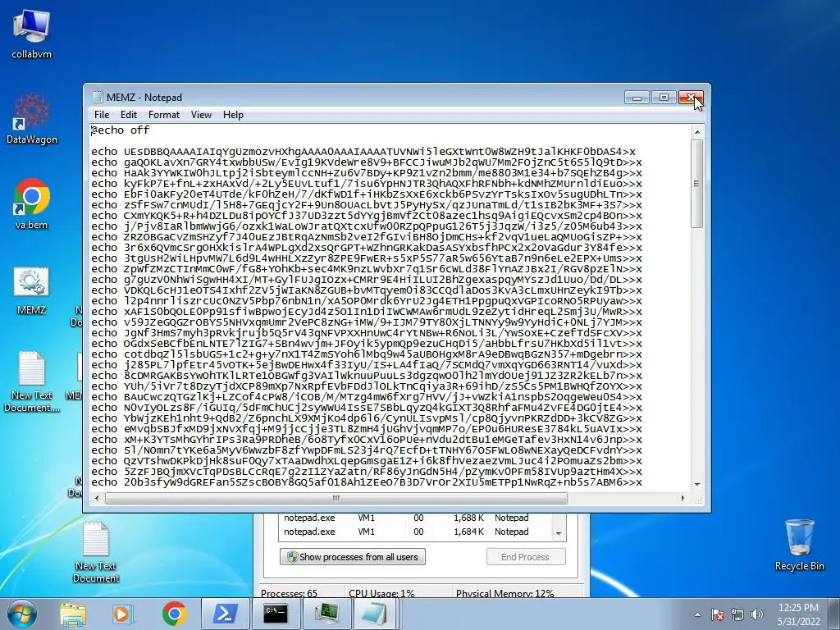840x630 pixels.
Task: Select the 'New Text Document' icon near the taskbar
Action: click(96, 552)
